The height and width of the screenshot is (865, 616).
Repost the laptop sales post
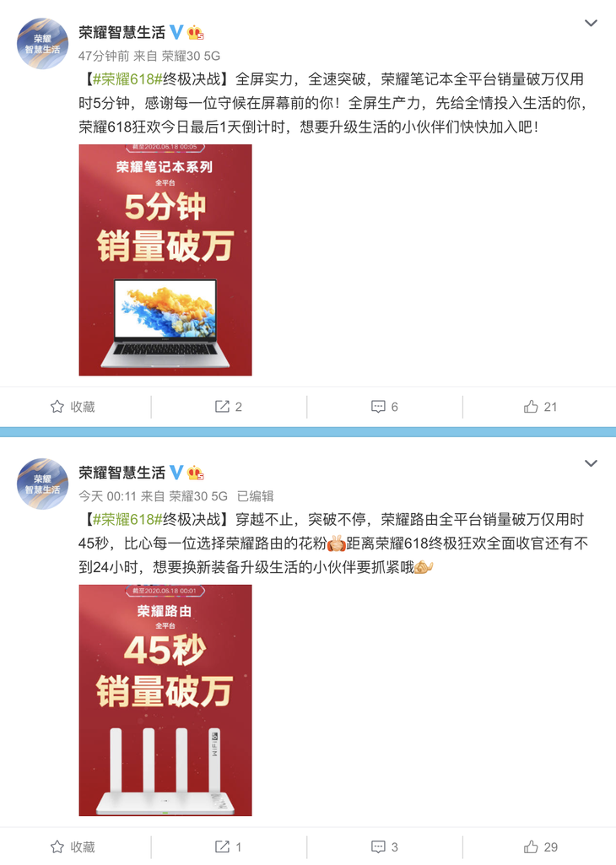tap(229, 407)
